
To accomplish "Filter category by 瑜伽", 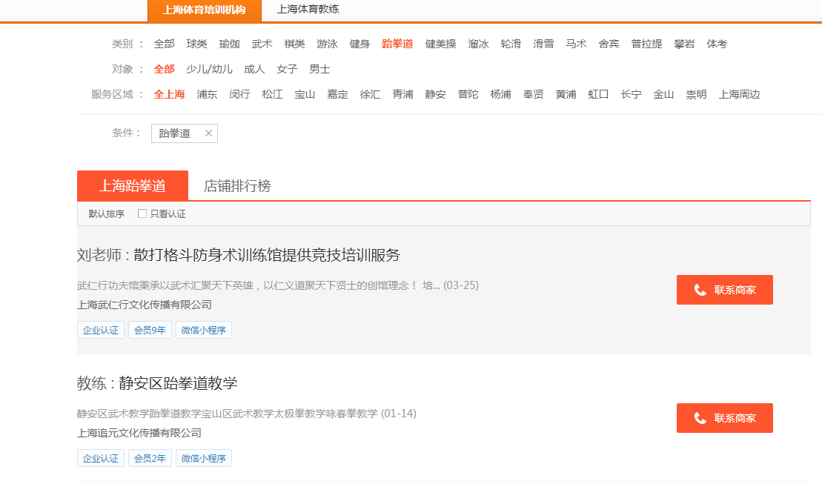I will [229, 44].
